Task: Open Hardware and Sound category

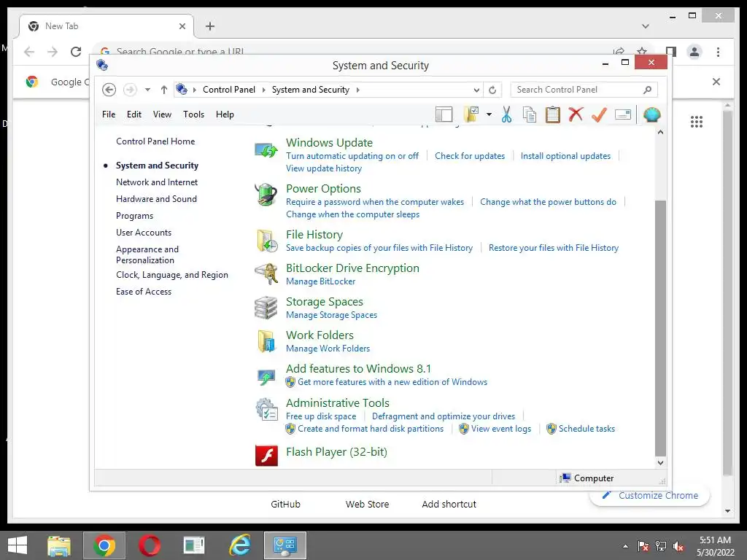Action: point(156,198)
